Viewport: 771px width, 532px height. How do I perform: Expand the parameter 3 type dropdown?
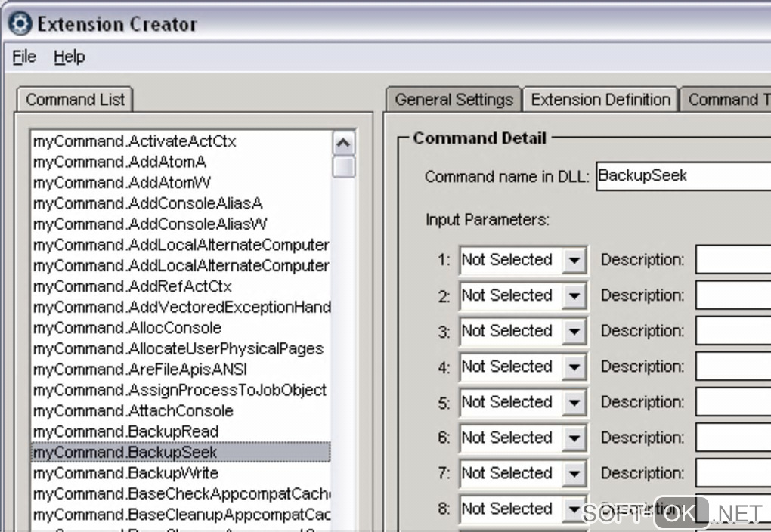point(574,332)
